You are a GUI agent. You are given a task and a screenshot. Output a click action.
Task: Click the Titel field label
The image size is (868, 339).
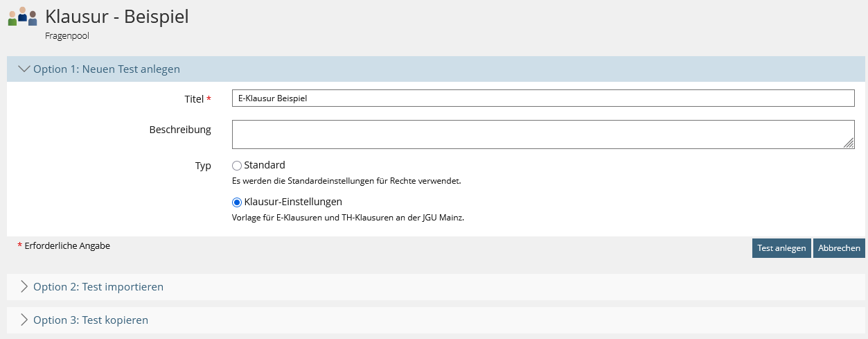point(194,99)
